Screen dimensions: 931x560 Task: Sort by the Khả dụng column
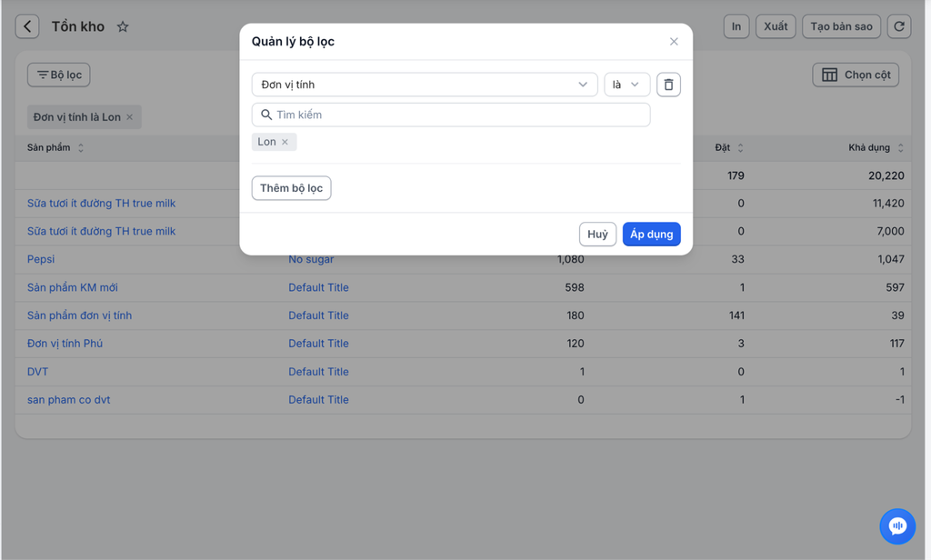coord(900,147)
